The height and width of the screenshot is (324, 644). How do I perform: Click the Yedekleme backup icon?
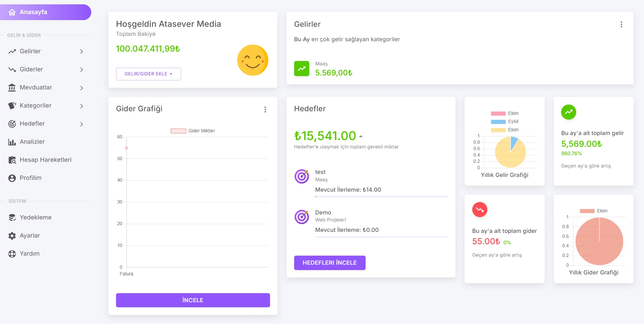point(12,218)
